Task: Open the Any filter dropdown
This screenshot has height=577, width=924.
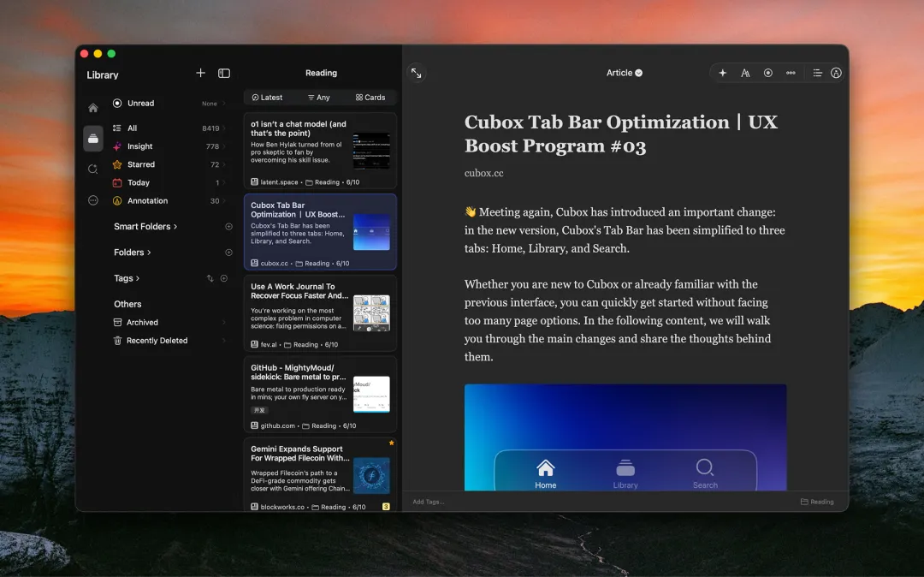Action: tap(319, 98)
